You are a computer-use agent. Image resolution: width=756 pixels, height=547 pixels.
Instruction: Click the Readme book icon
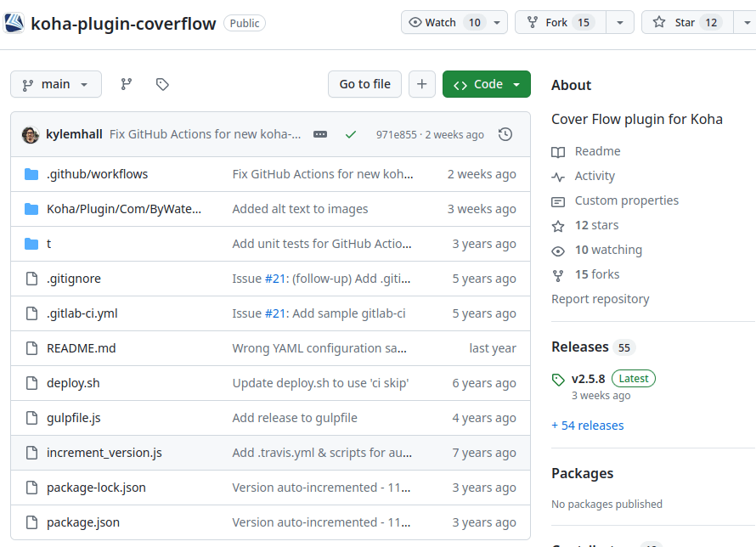[558, 152]
